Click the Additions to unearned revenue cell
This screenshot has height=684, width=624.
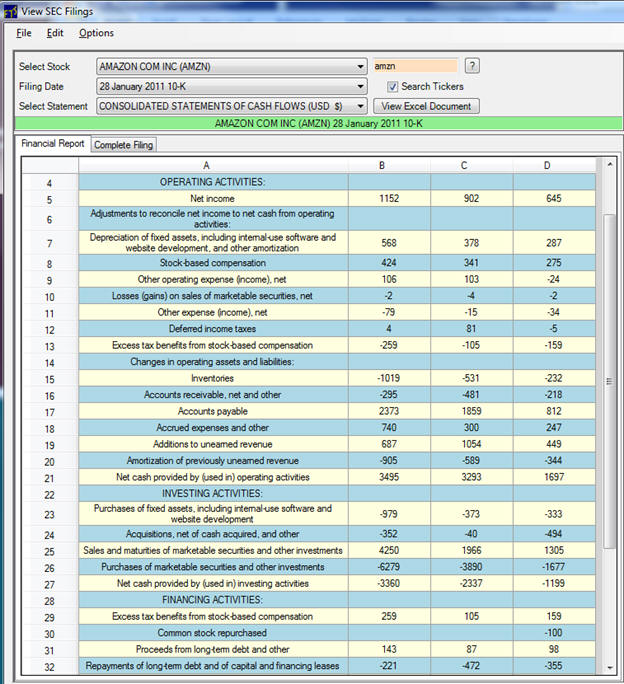tap(213, 444)
